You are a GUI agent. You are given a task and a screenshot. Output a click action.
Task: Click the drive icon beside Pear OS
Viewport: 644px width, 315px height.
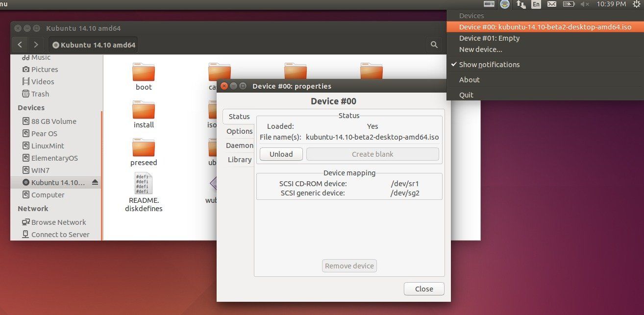tap(26, 134)
